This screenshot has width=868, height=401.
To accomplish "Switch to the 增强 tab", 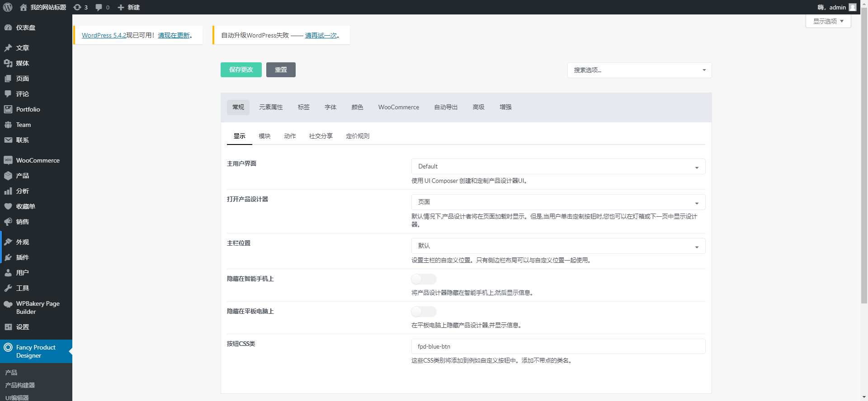I will (x=505, y=107).
